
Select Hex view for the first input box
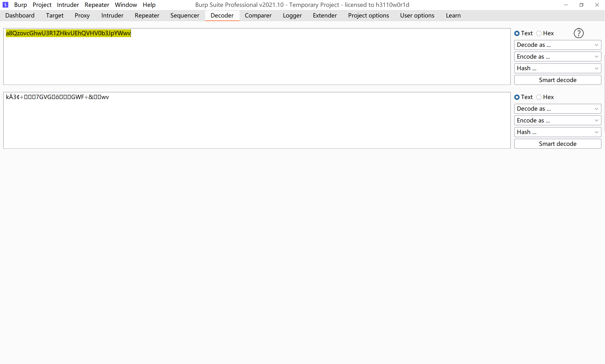click(539, 33)
